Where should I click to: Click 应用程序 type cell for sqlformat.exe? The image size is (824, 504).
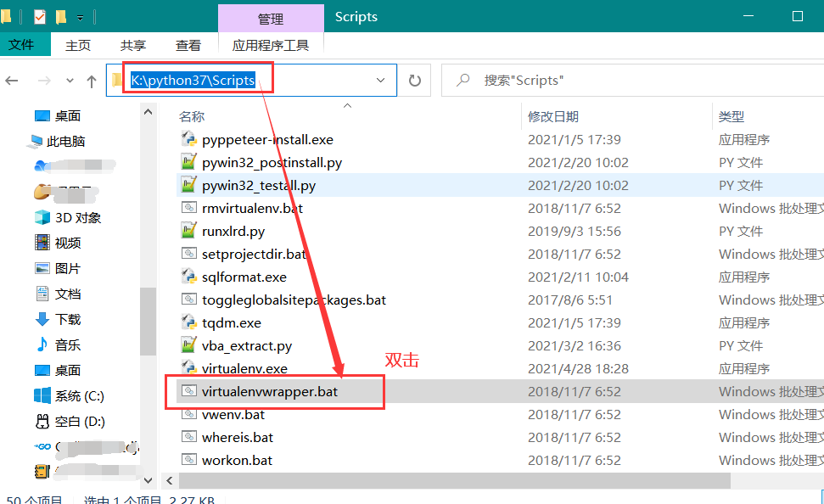pos(744,277)
